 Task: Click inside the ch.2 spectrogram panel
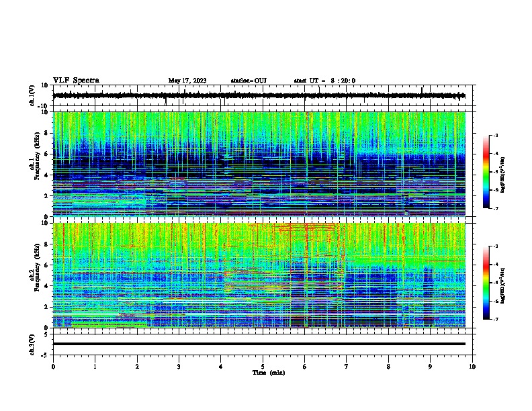(x=259, y=275)
